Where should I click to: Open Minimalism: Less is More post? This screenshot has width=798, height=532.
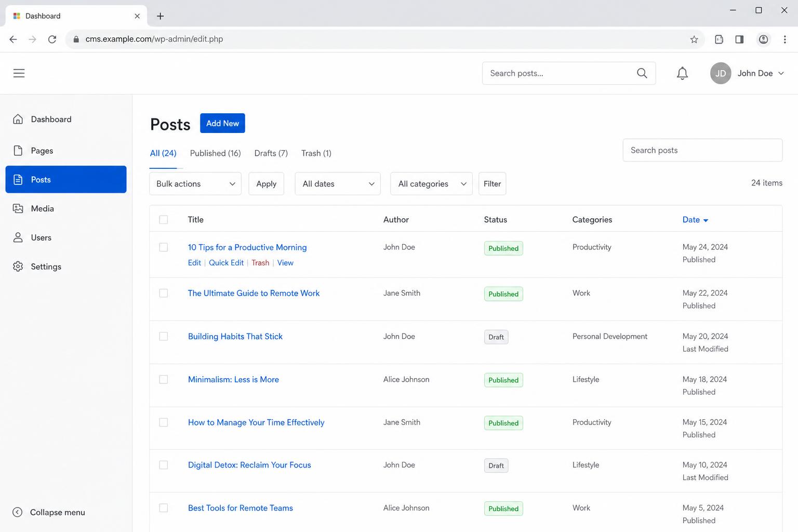tap(233, 380)
